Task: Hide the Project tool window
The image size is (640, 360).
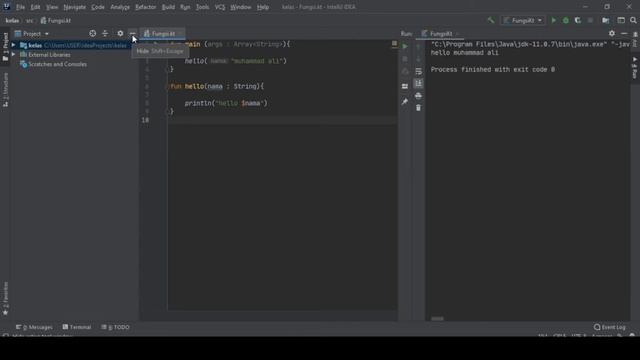Action: tap(132, 33)
